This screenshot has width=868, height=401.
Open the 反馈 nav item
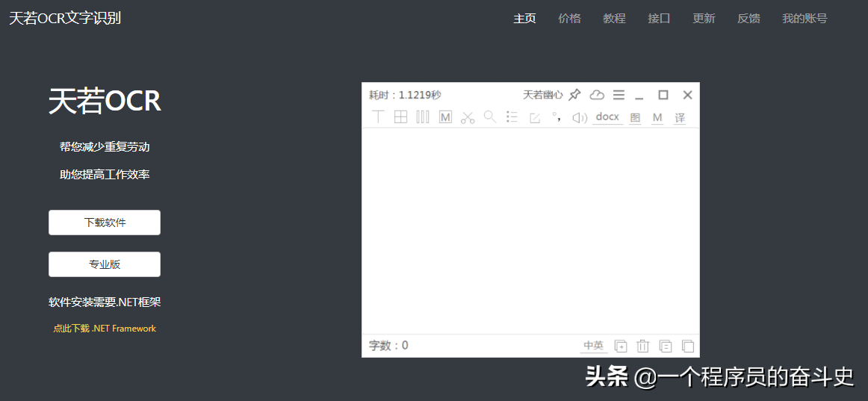click(x=749, y=18)
